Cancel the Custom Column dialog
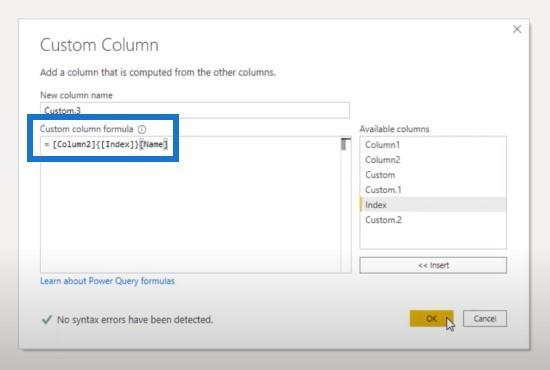550x370 pixels. tap(485, 318)
